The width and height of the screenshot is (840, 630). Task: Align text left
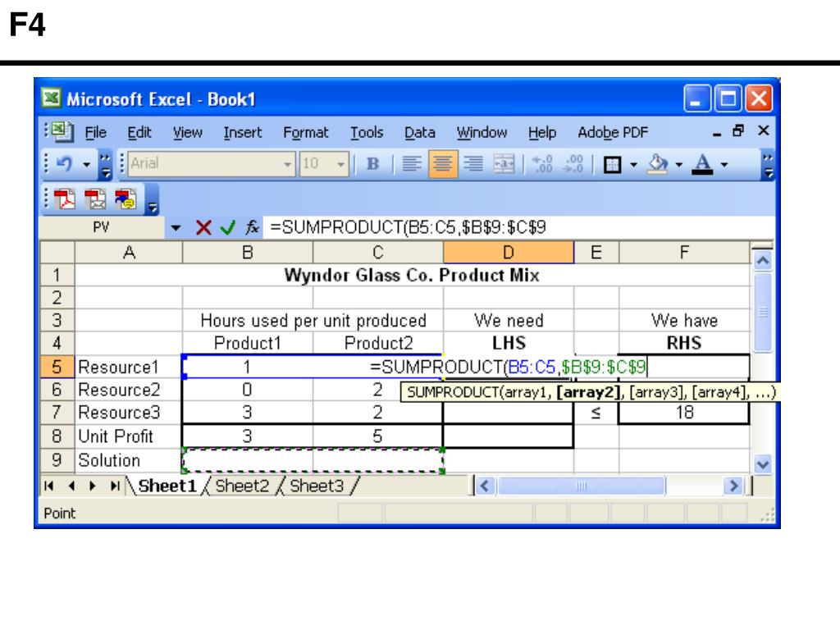pyautogui.click(x=411, y=164)
